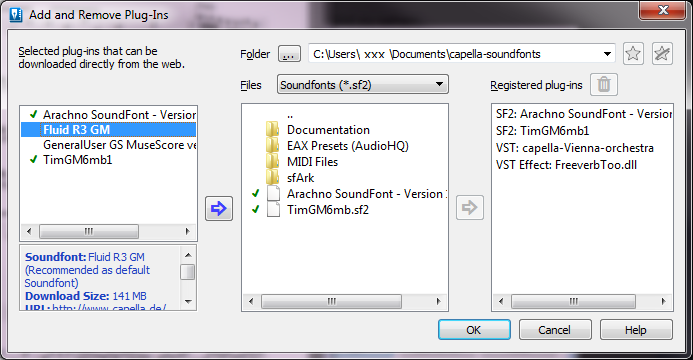693x360 pixels.
Task: Click down arrow of description box scrollbar
Action: [x=188, y=302]
